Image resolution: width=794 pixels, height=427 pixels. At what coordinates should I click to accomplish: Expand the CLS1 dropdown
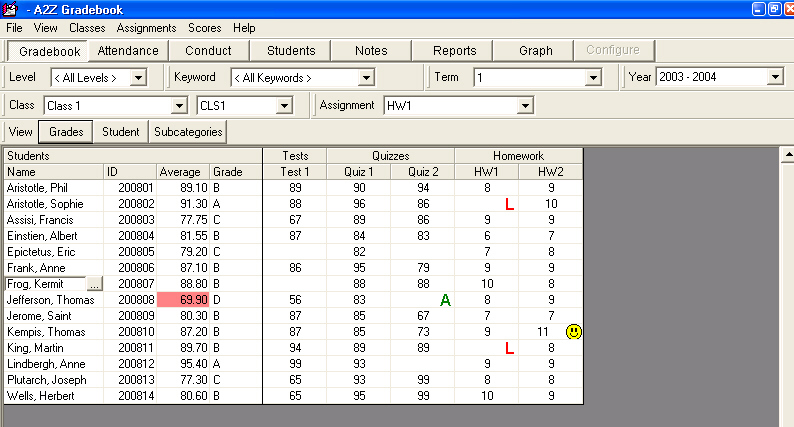[285, 106]
